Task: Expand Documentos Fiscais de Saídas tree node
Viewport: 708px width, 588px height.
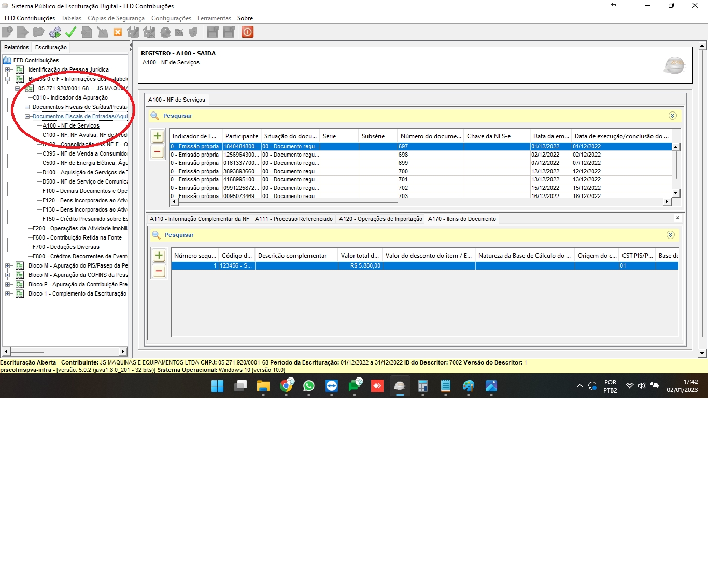Action: (27, 107)
